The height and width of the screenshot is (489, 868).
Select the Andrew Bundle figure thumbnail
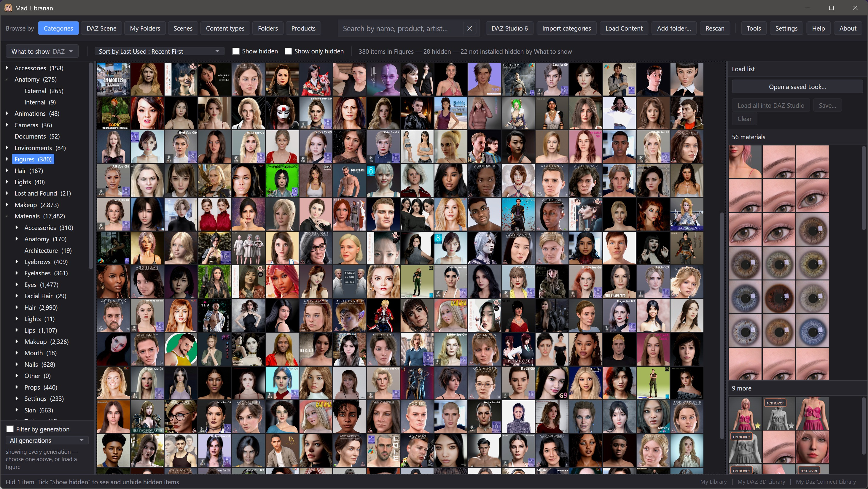click(349, 282)
